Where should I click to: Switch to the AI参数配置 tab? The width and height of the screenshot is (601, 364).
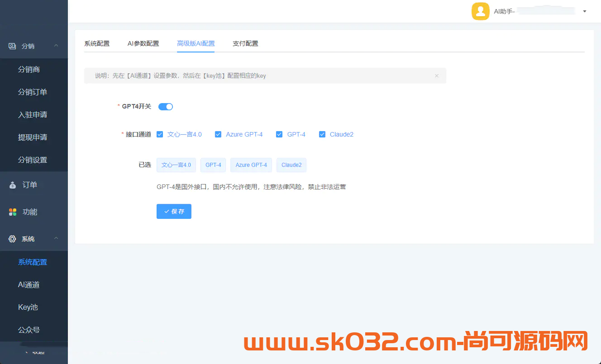(143, 43)
